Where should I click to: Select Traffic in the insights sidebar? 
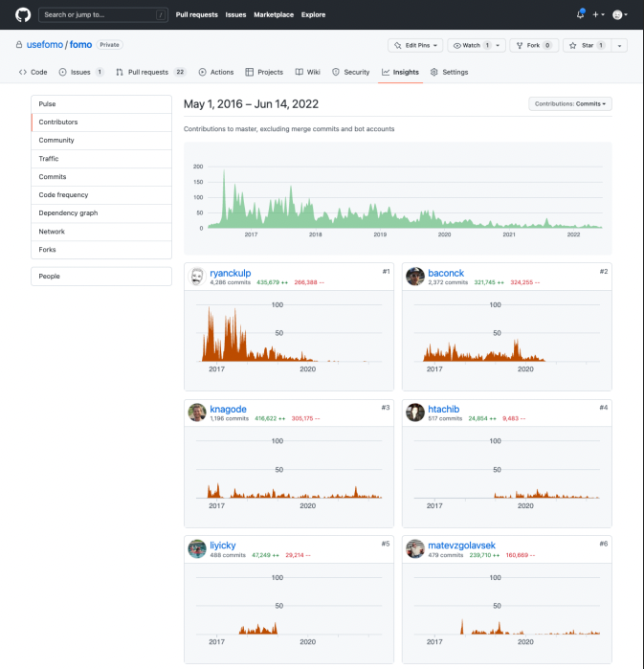101,159
